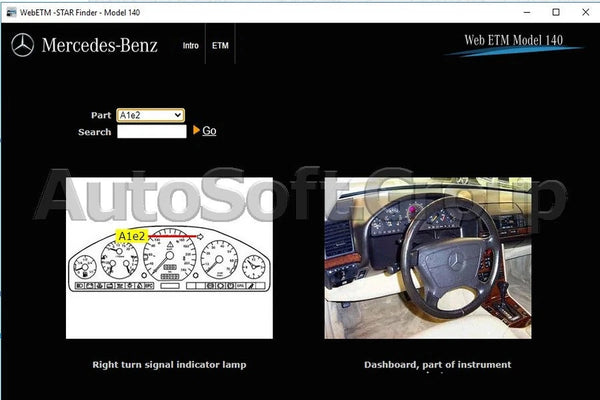Click the Part dropdown arrow
600x400 pixels.
pos(178,115)
